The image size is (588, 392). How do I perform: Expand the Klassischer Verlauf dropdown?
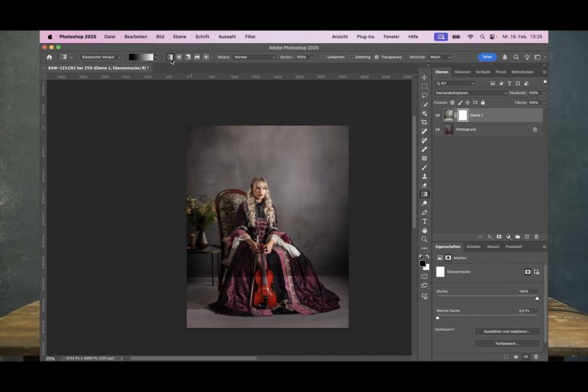100,57
